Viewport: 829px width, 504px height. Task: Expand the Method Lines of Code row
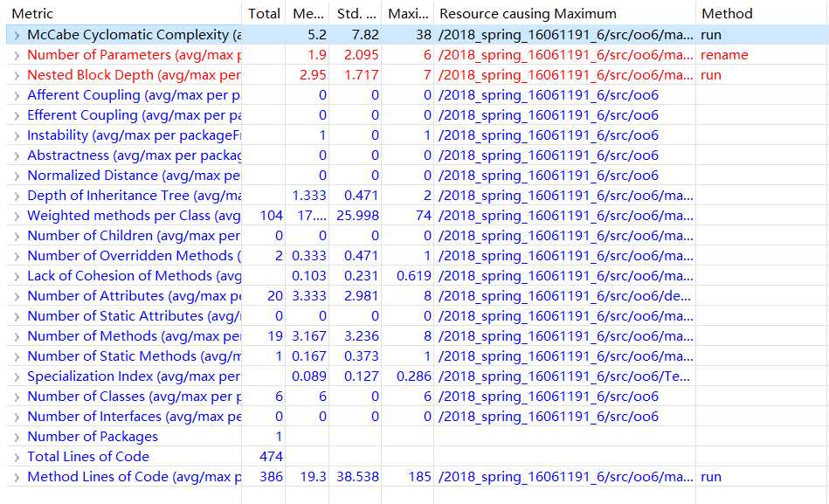click(x=17, y=478)
